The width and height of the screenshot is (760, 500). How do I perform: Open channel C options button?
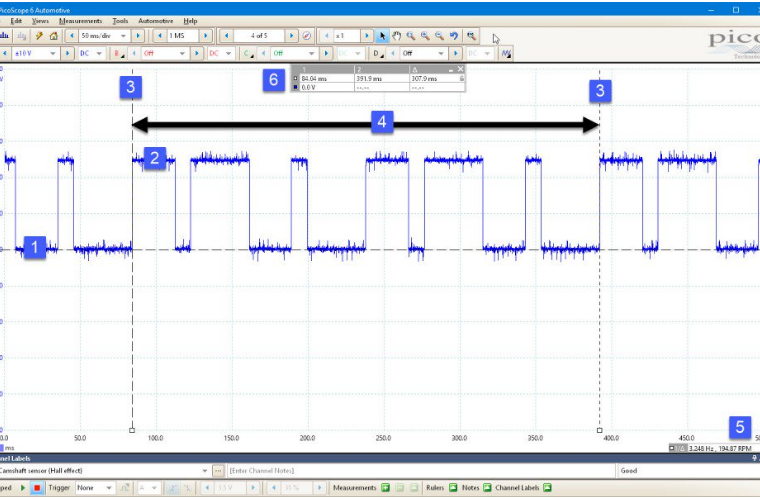[x=248, y=53]
